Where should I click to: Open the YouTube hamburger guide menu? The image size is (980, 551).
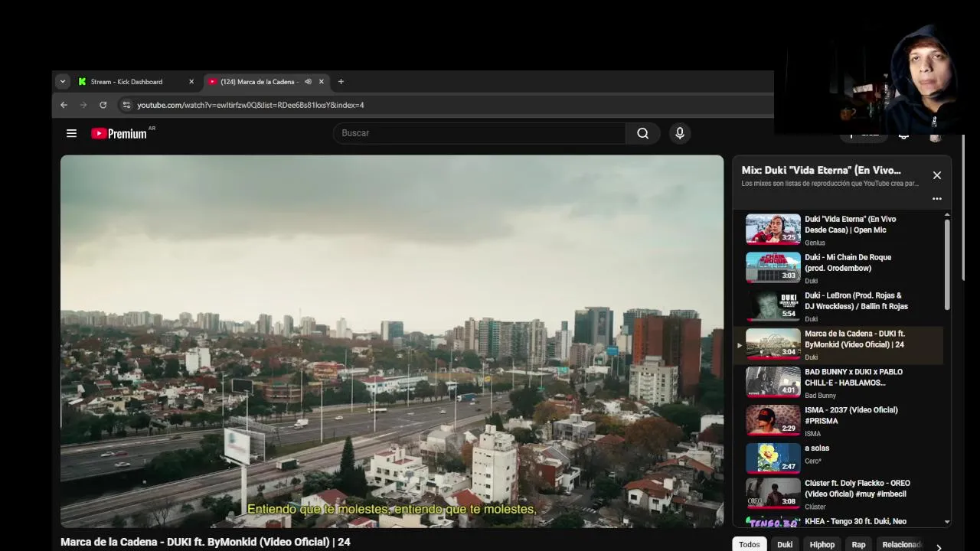71,133
